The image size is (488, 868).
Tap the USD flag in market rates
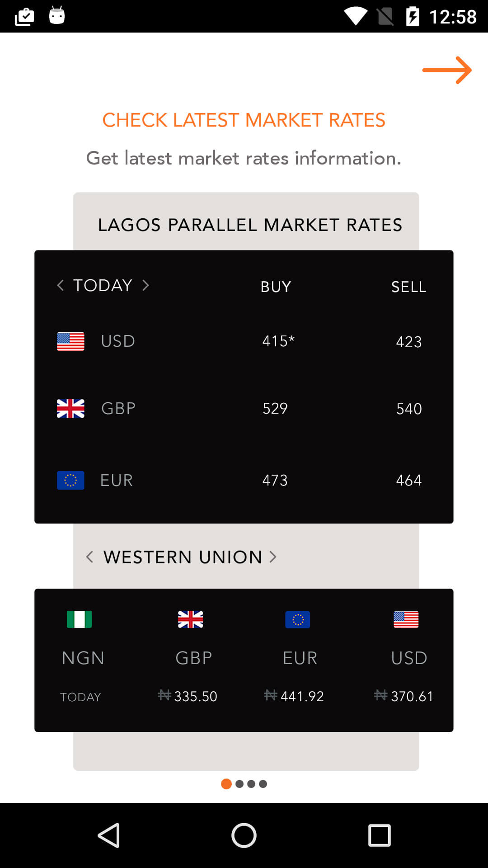tap(70, 341)
